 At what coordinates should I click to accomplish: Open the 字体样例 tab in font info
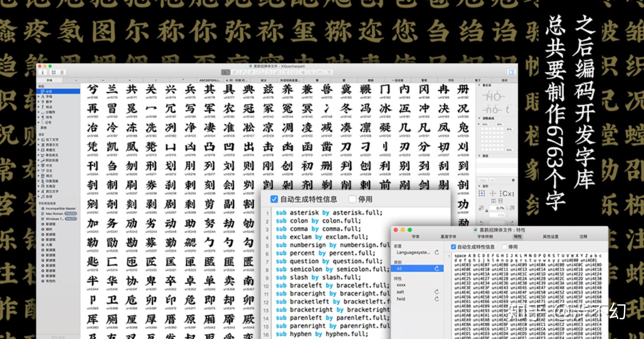click(485, 237)
